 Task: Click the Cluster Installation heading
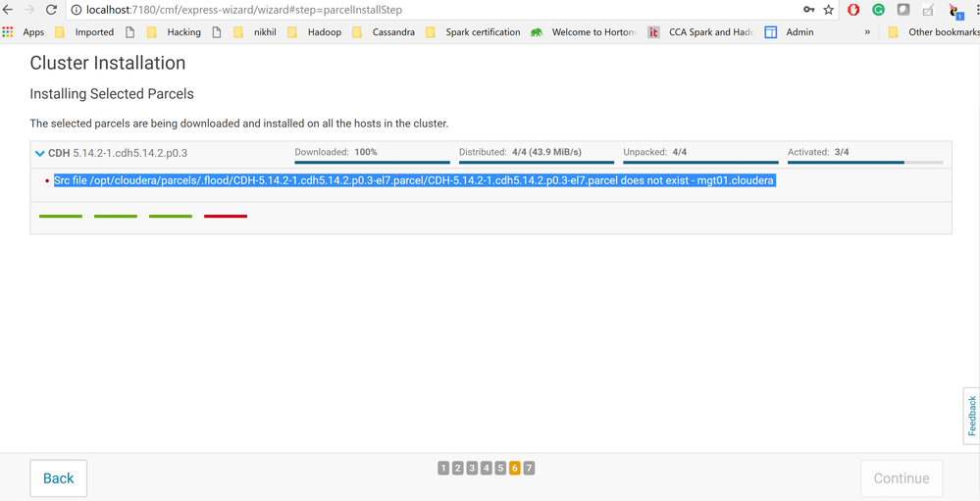click(x=108, y=63)
